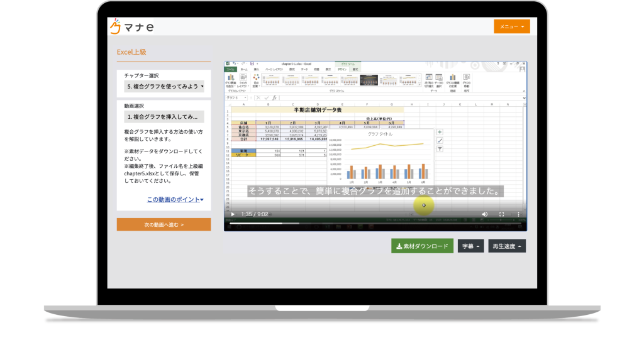Click the データの選択 icon in the ribbon
This screenshot has width=644, height=362.
point(438,79)
